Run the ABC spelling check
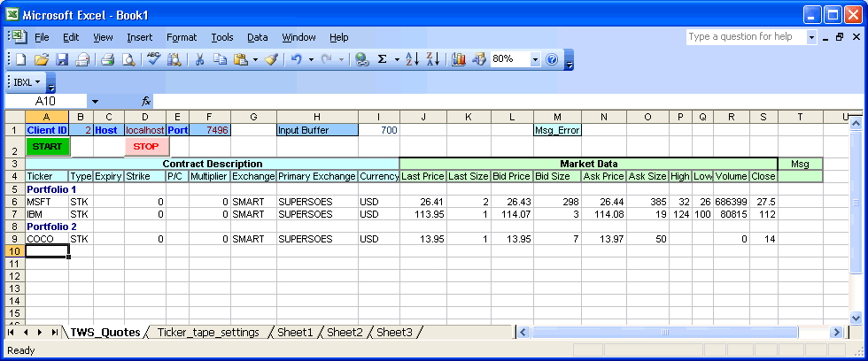Image resolution: width=868 pixels, height=361 pixels. (x=153, y=59)
